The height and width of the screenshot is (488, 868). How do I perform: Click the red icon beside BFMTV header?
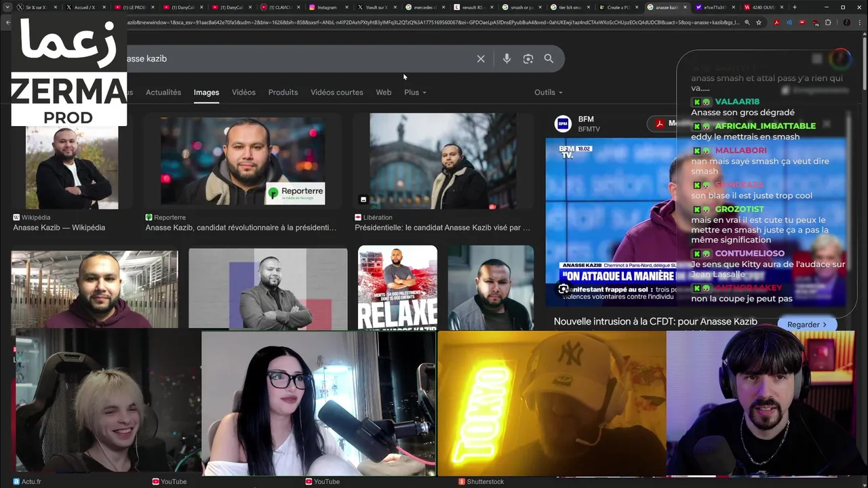coord(658,123)
